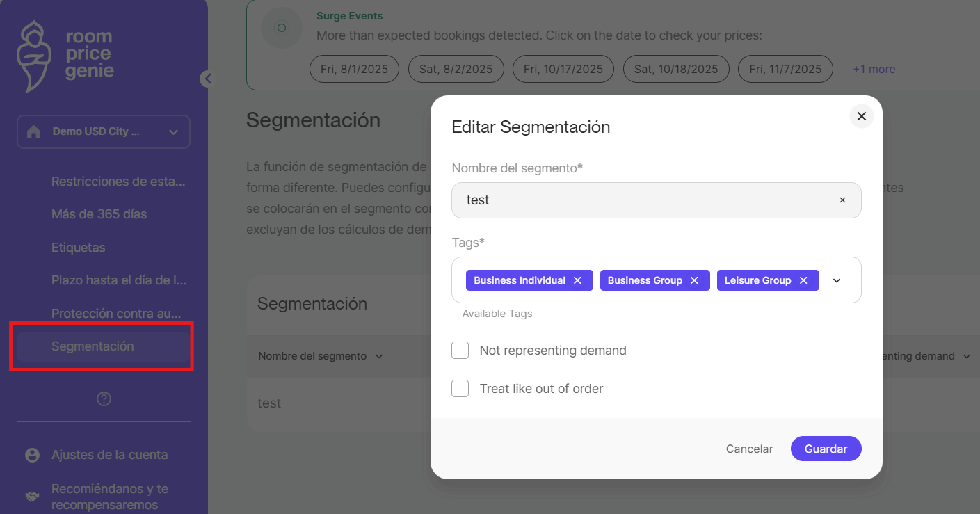Select Segmentación in the sidebar
Image resolution: width=980 pixels, height=514 pixels.
[93, 346]
